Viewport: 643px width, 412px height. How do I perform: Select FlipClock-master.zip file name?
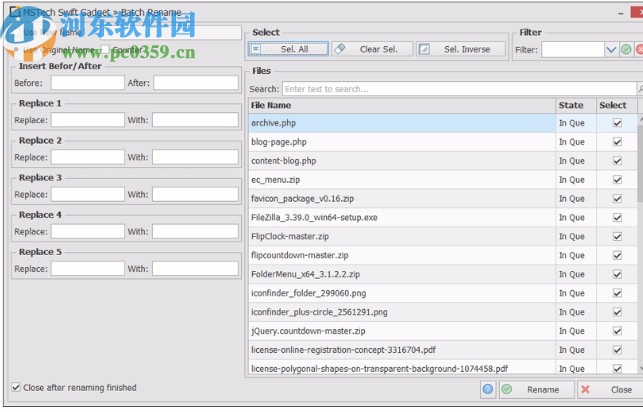290,237
